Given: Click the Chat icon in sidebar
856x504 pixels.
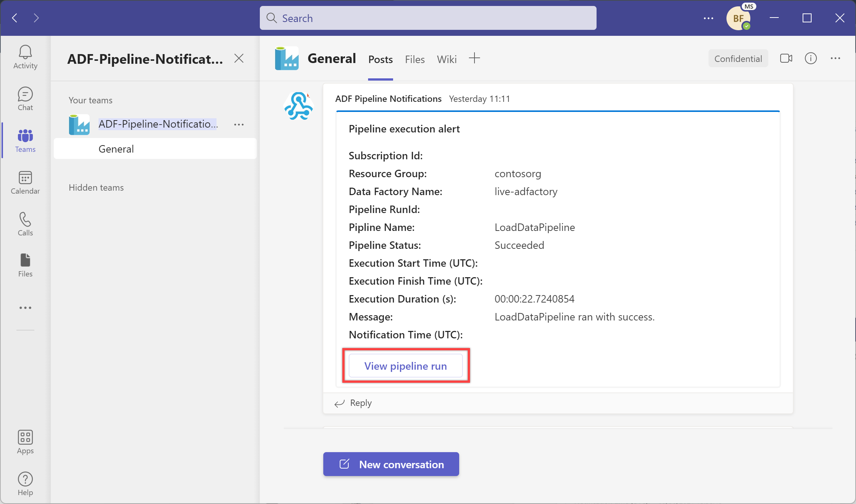Looking at the screenshot, I should [25, 98].
